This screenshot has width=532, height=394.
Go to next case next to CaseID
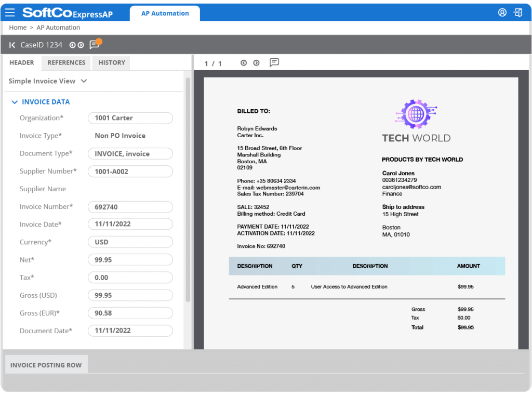[x=81, y=45]
